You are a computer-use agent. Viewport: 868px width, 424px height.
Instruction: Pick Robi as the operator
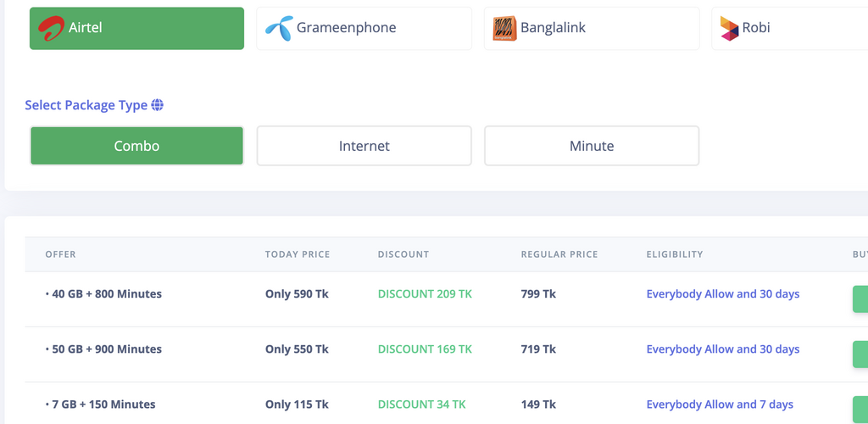(x=790, y=28)
